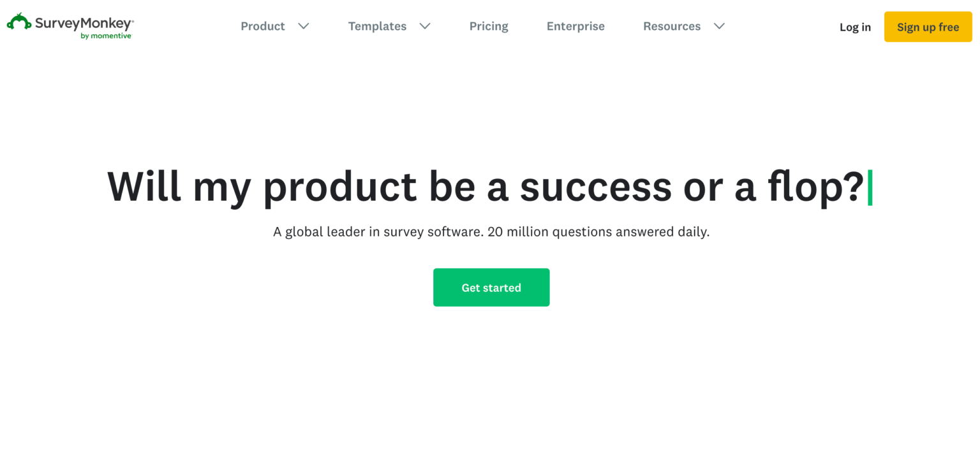Click the Log in link

(x=855, y=27)
